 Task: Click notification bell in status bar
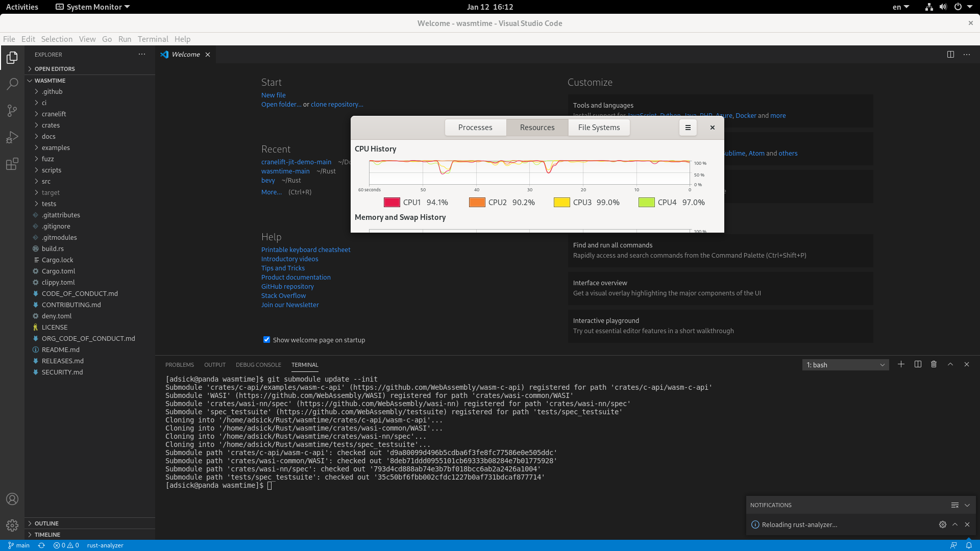[x=969, y=545]
